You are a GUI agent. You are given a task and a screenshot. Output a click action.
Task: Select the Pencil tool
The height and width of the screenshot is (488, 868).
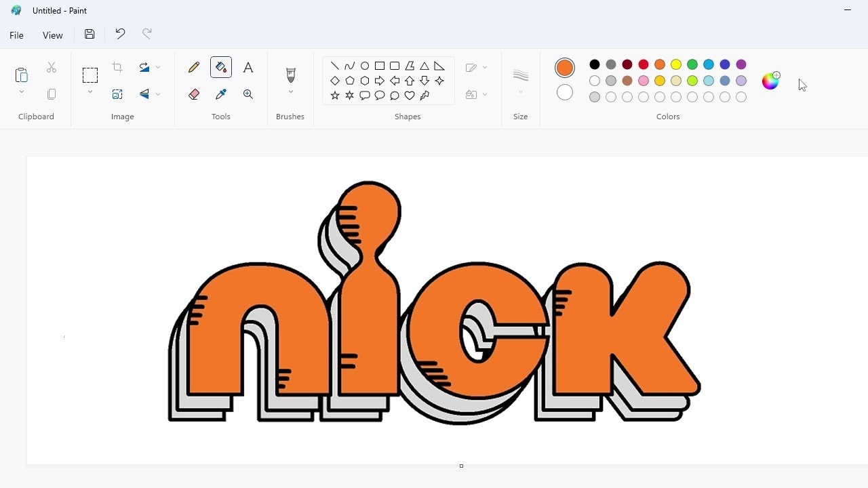point(194,67)
